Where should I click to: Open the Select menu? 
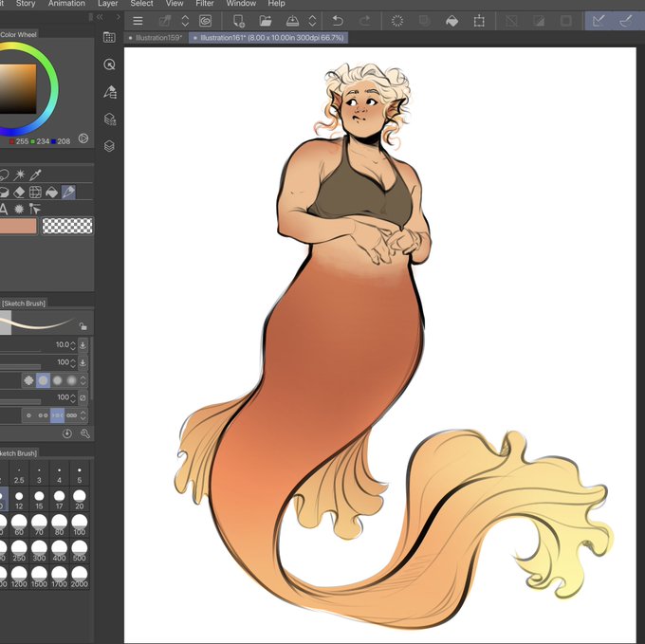tap(141, 4)
